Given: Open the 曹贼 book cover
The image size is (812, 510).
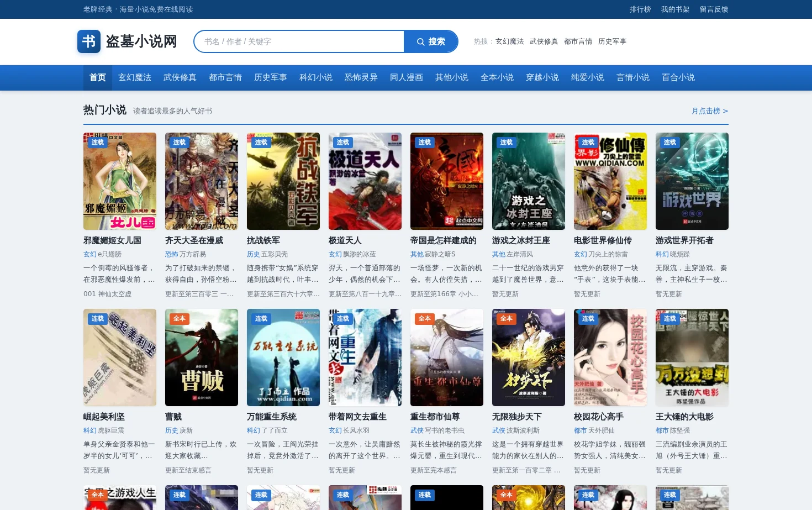Looking at the screenshot, I should click(202, 357).
